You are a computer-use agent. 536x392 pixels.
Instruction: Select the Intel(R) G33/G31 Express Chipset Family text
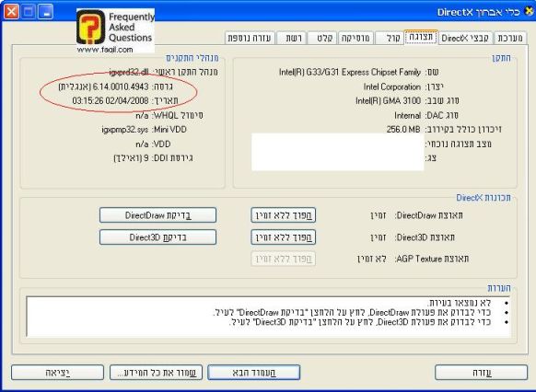350,72
